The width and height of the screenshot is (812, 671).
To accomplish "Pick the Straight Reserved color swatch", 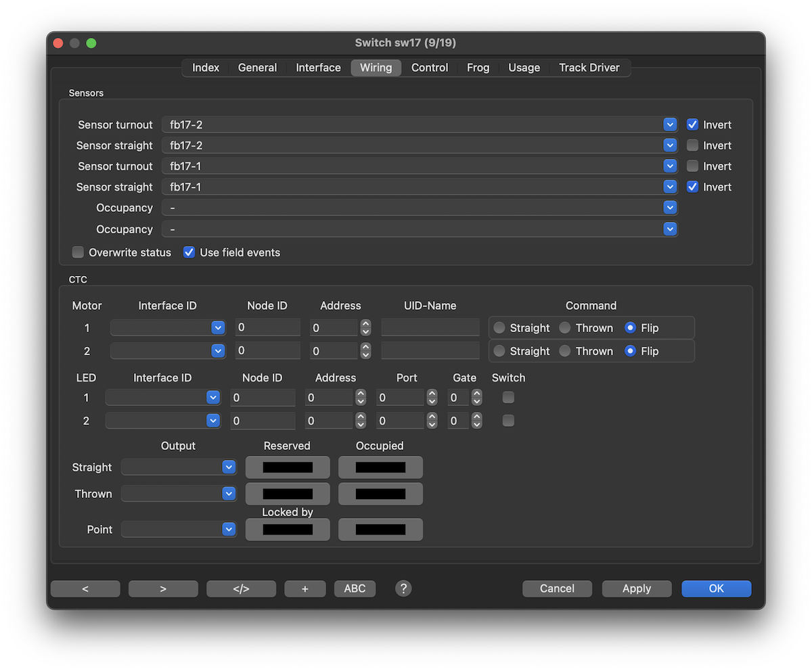I will 288,467.
